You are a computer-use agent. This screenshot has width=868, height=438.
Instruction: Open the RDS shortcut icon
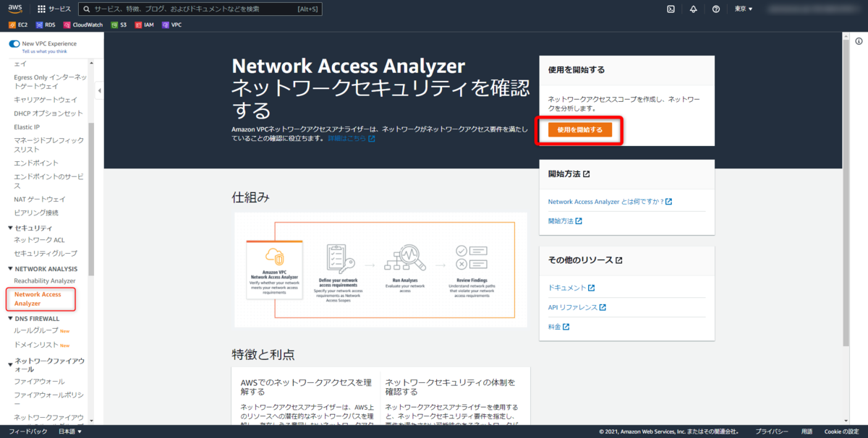click(x=39, y=25)
